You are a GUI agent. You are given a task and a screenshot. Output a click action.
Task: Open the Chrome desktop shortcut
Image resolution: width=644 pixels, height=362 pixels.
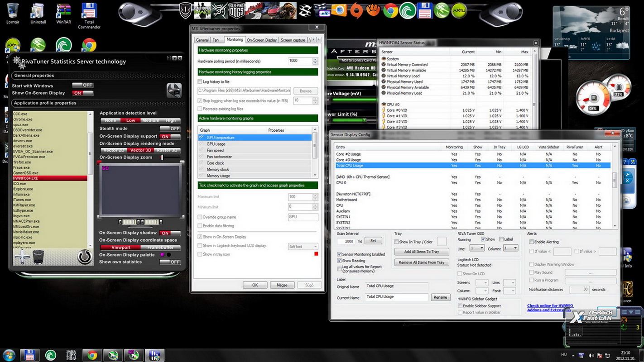89,45
